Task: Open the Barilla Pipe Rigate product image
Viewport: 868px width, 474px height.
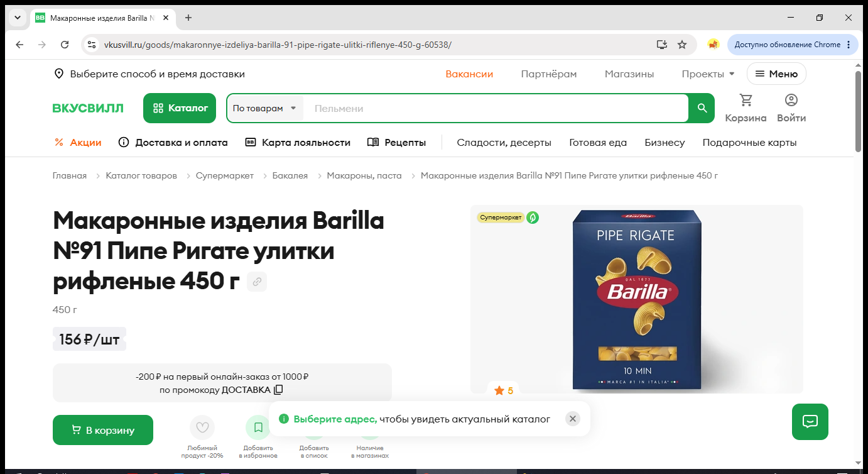Action: click(637, 299)
